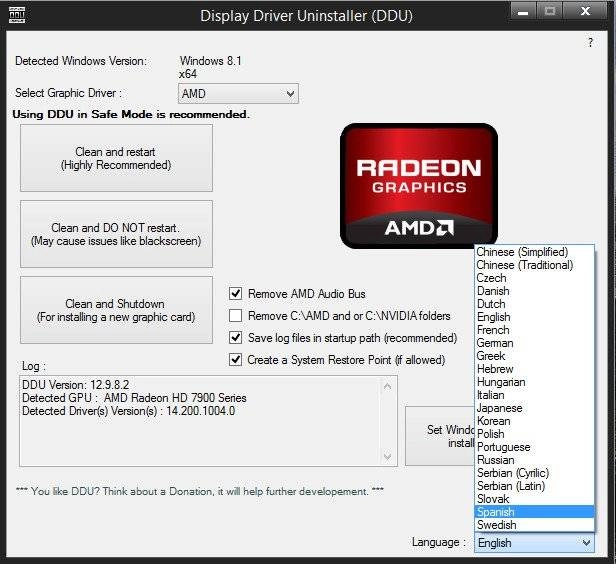This screenshot has width=616, height=564.
Task: Click the Set Windows install button
Action: [440, 436]
